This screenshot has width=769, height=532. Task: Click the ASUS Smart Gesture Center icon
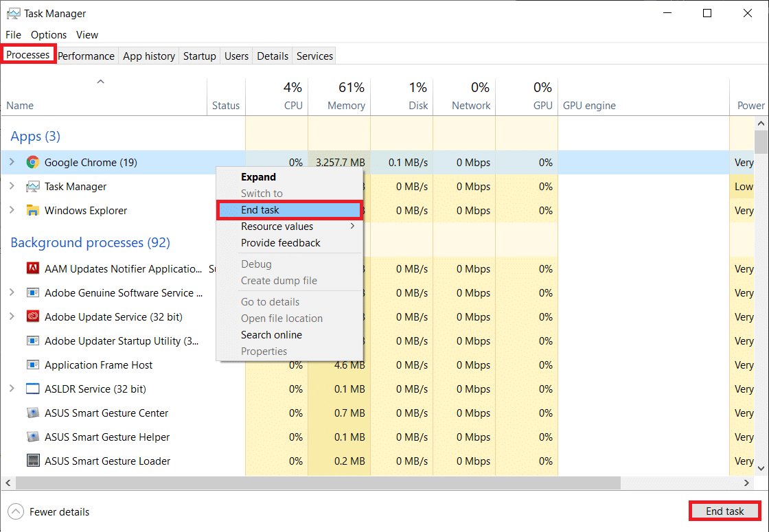(x=32, y=413)
